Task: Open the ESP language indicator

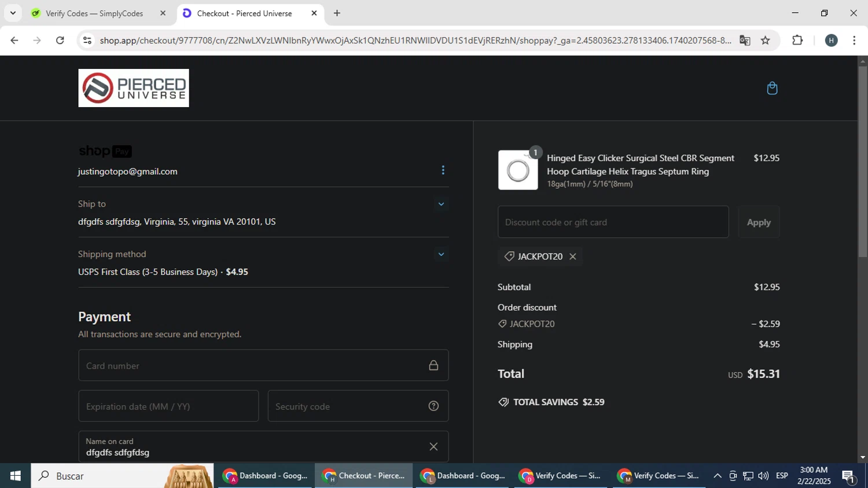Action: click(782, 476)
